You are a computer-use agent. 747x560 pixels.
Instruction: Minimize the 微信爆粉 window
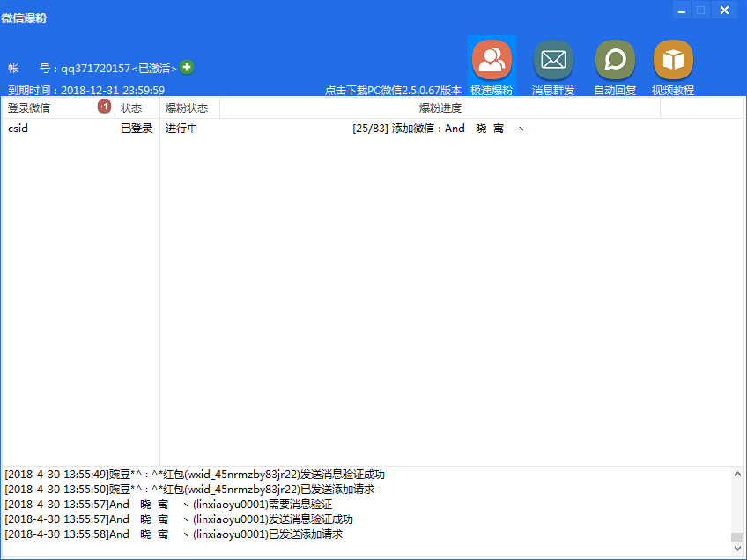tap(682, 11)
